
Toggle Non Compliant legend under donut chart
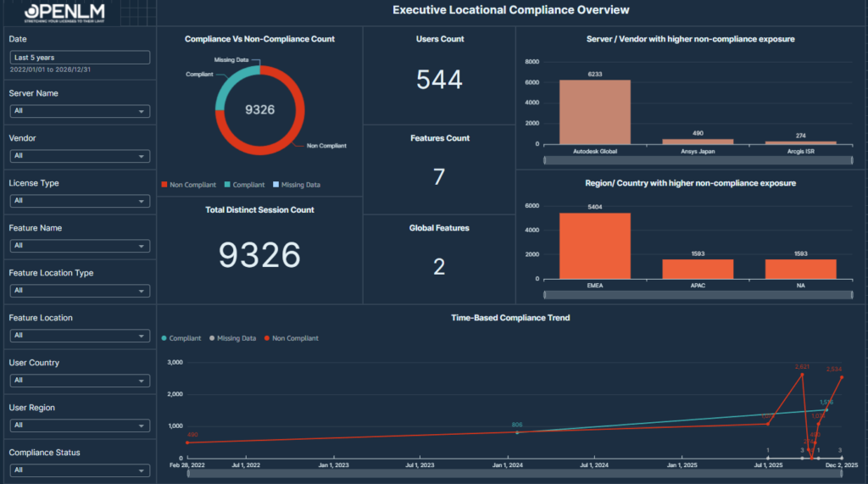[x=189, y=185]
